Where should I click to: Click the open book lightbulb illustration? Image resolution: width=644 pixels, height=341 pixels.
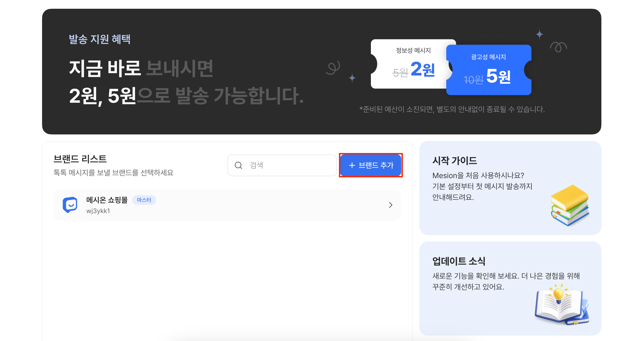(562, 304)
